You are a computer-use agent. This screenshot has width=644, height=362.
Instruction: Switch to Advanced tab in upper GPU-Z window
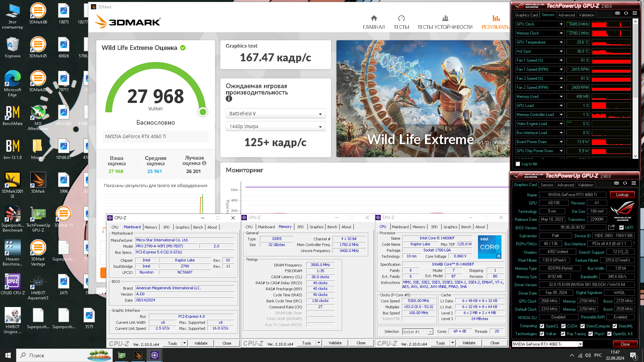[x=567, y=15]
